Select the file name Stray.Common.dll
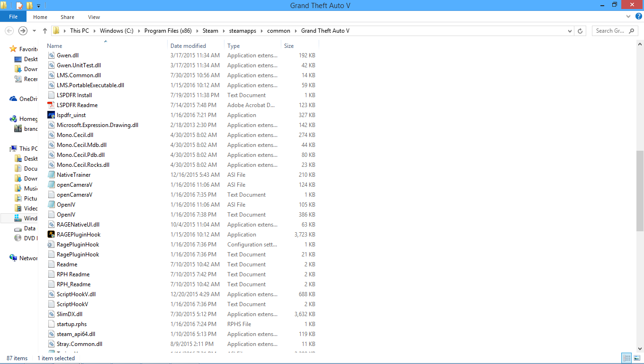The height and width of the screenshot is (364, 644). [80, 344]
